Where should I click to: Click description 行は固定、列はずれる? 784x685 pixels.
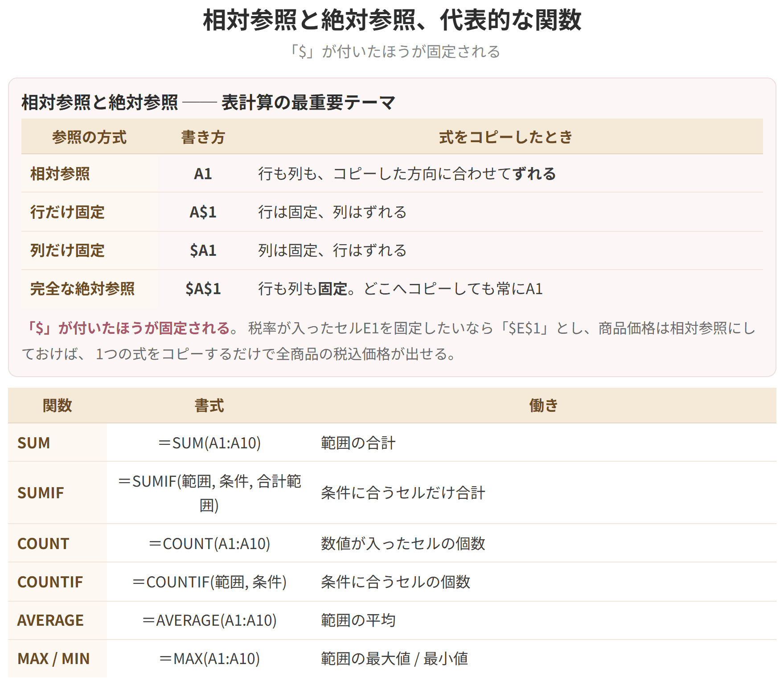[x=332, y=212]
